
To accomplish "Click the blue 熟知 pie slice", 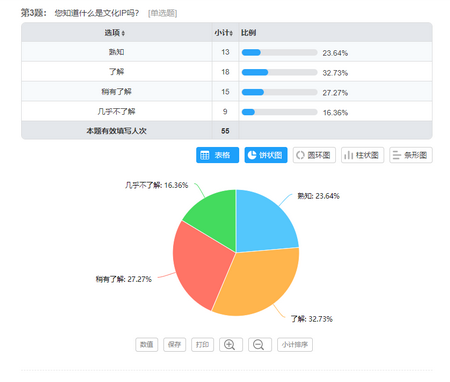I will 263,223.
